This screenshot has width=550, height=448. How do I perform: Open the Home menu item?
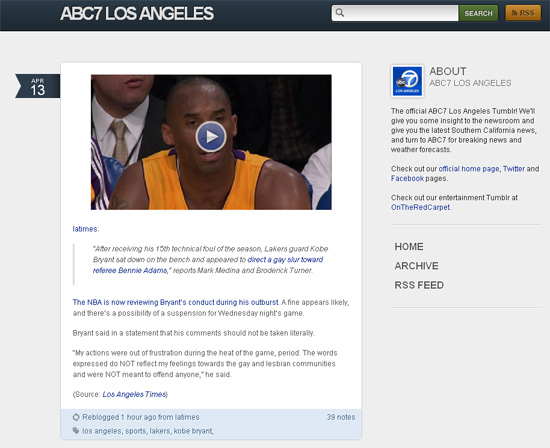[409, 247]
